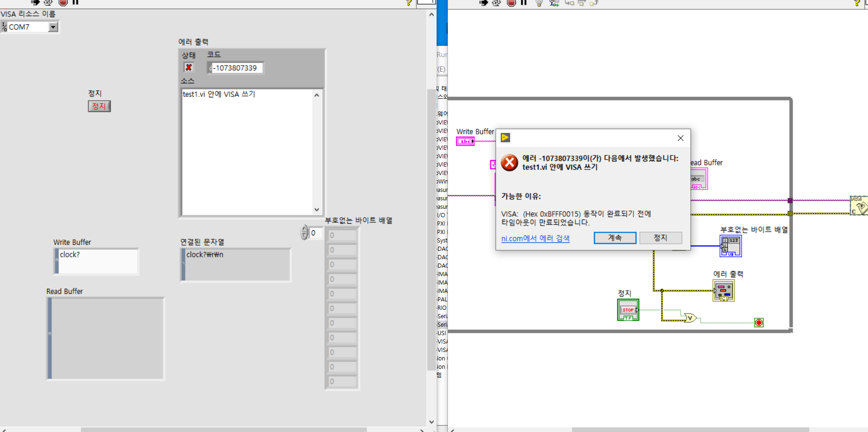Click Run arrow in block diagram toolbar
The height and width of the screenshot is (432, 868).
(484, 2)
